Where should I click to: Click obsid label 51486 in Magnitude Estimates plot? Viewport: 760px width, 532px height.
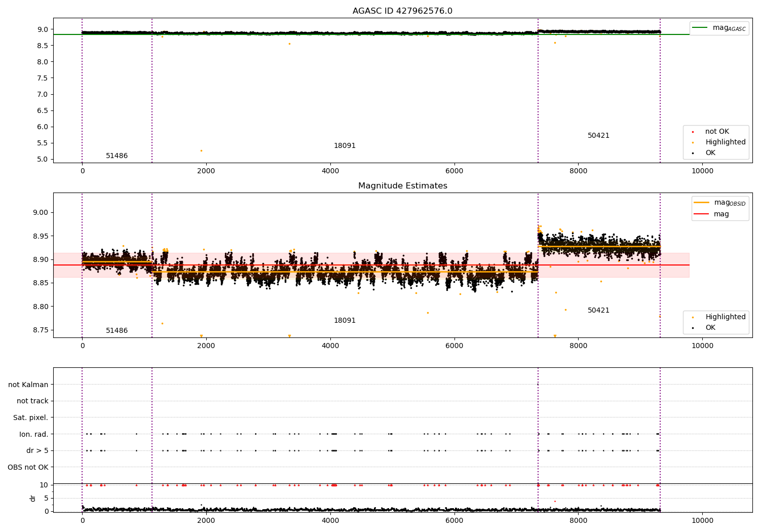[x=117, y=331]
